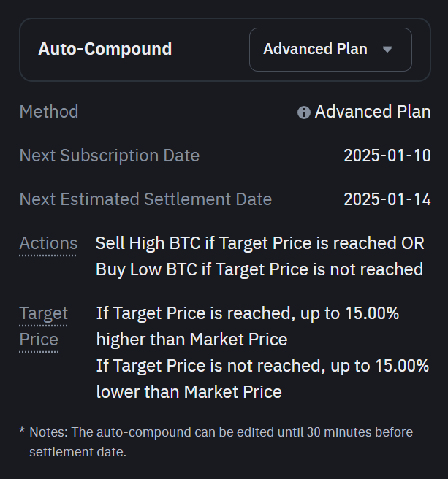Image resolution: width=448 pixels, height=479 pixels.
Task: Click the Method row label
Action: click(49, 112)
